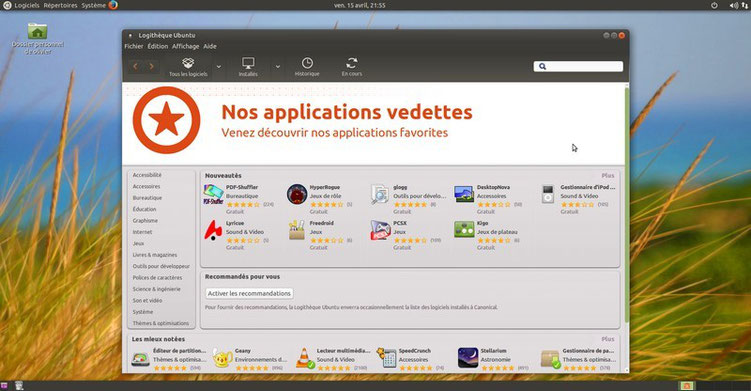The image size is (751, 391).
Task: Click the Stellarium title text
Action: coord(493,351)
